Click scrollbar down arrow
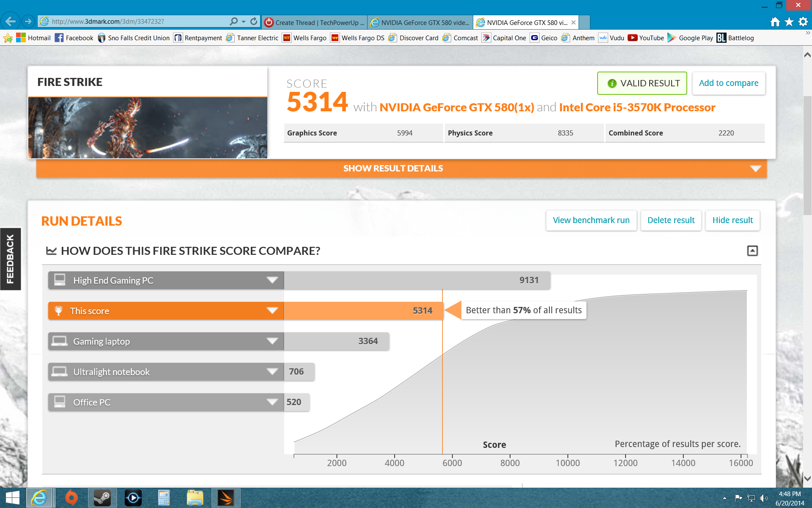Viewport: 812px width, 508px height. pos(807,478)
